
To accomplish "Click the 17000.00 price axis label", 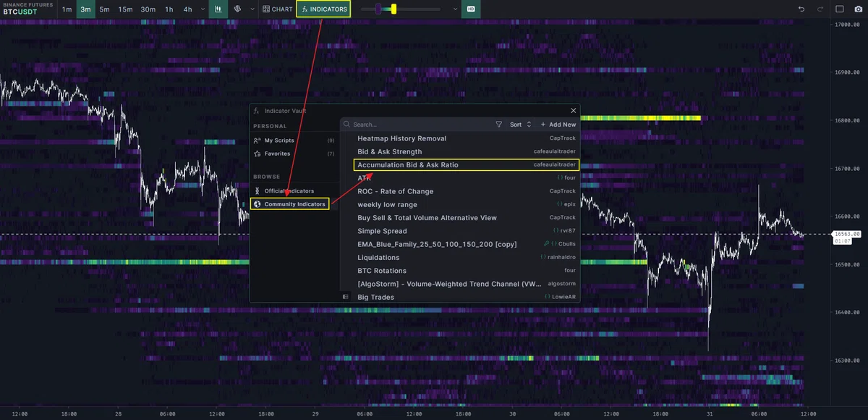I will [x=847, y=25].
